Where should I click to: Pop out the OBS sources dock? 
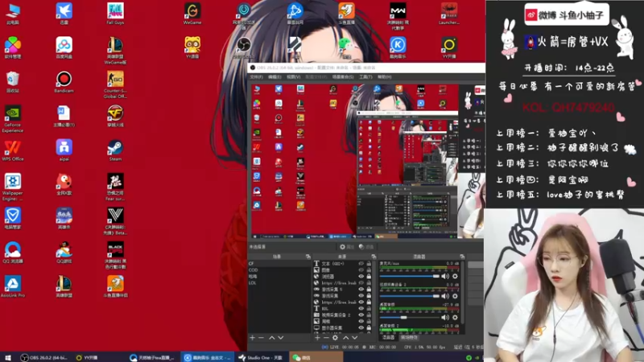[x=374, y=257]
